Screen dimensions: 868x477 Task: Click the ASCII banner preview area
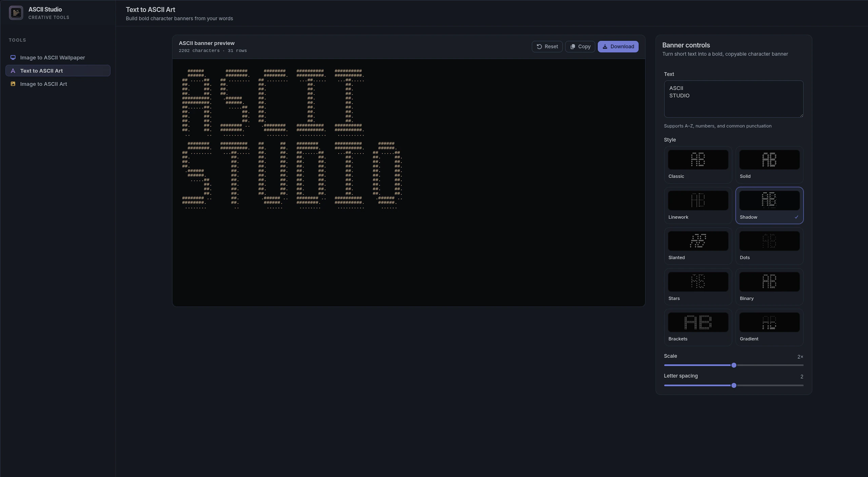(x=409, y=183)
